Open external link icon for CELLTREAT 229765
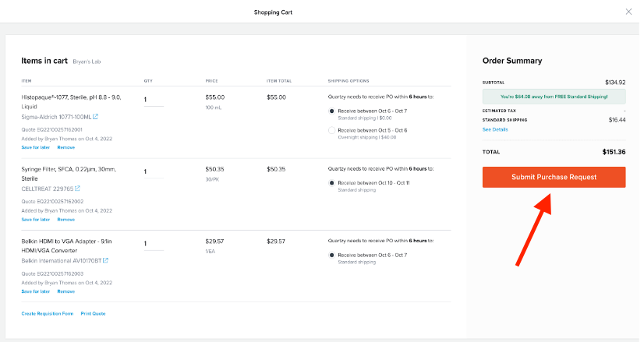Viewport: 644px width, 342px height. tap(77, 189)
